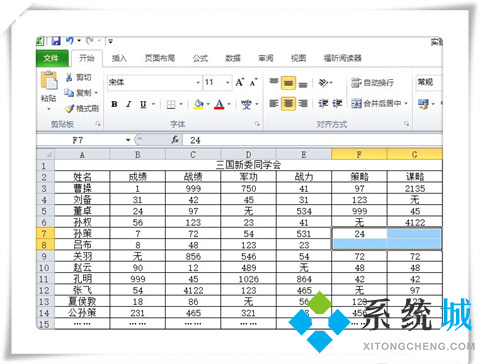Image resolution: width=480 pixels, height=364 pixels.
Task: Set bottom vertical alignment
Action: (x=303, y=83)
